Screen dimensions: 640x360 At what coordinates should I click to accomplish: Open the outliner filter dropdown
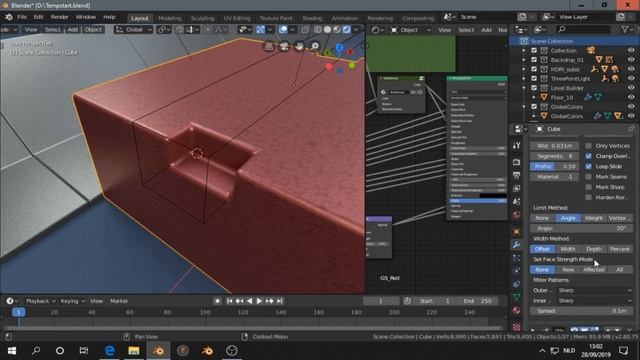(x=627, y=29)
